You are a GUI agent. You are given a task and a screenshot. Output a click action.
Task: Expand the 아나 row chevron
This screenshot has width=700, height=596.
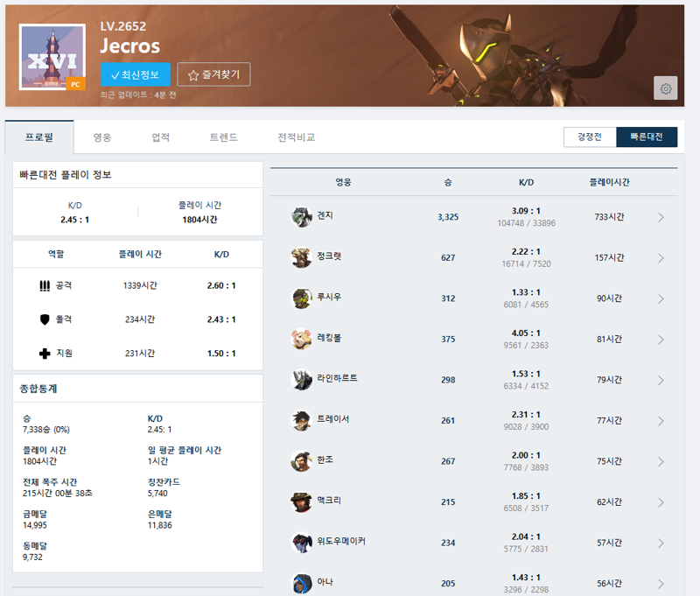[x=661, y=584]
